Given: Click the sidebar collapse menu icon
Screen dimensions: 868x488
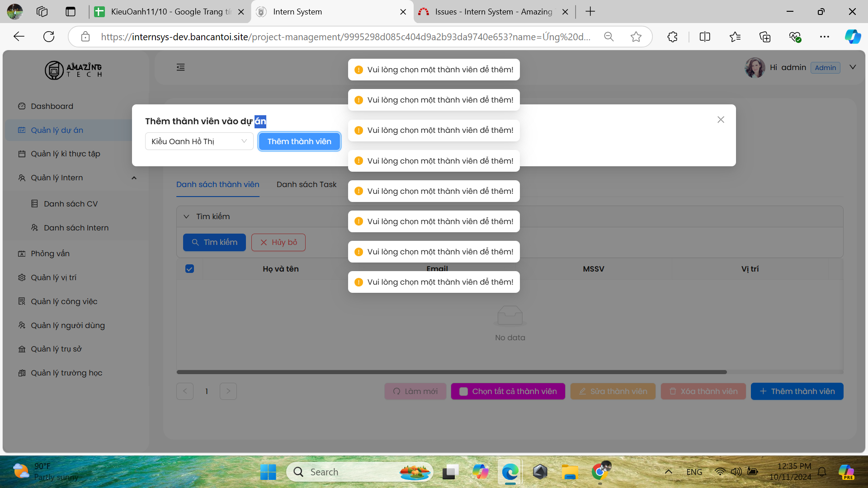Looking at the screenshot, I should point(180,67).
